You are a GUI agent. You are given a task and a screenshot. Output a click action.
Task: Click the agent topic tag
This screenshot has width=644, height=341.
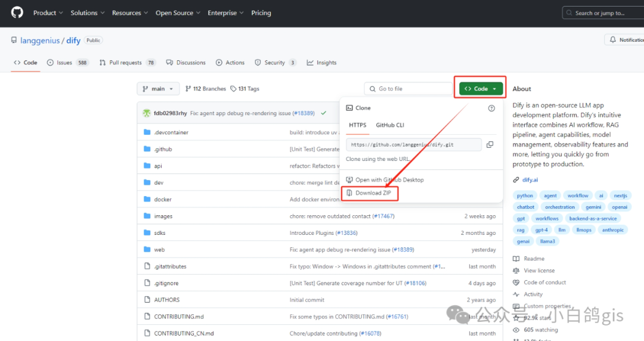point(550,196)
